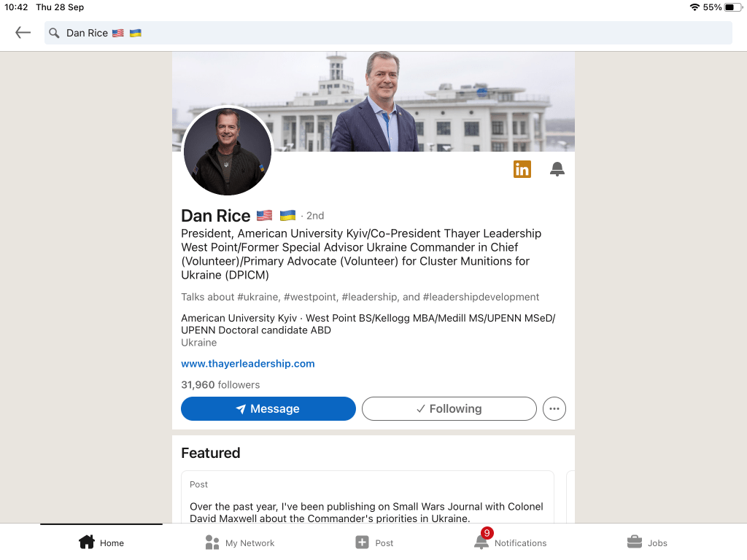Send a message with Message button
Viewport: 747px width, 560px height.
pos(268,408)
